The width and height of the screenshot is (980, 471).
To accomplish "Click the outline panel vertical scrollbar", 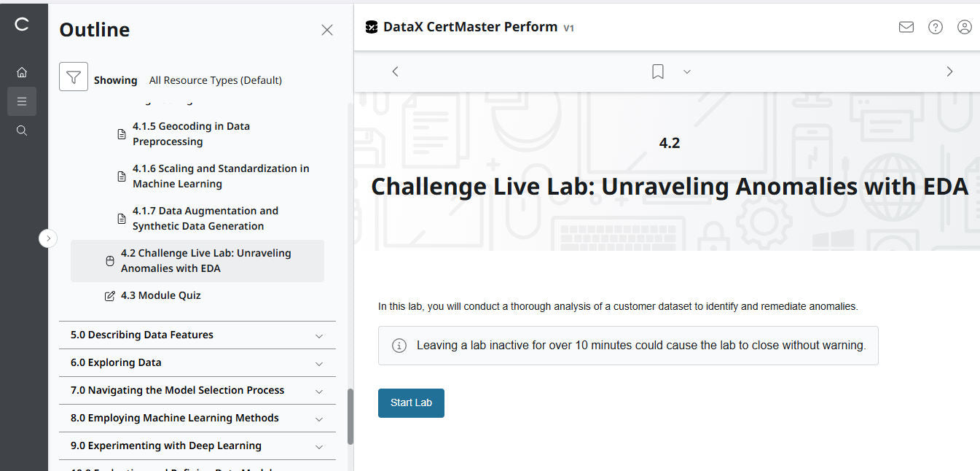I will pos(350,416).
